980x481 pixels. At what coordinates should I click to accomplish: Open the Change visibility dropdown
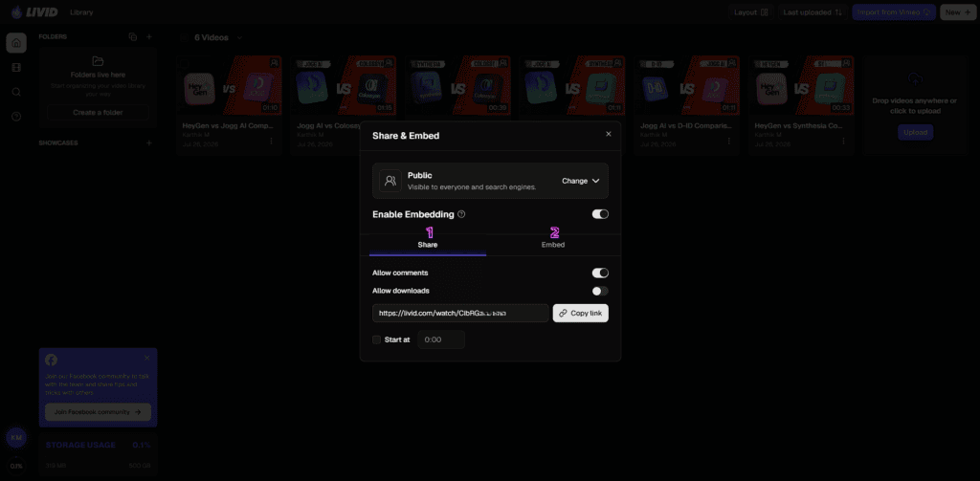tap(581, 181)
